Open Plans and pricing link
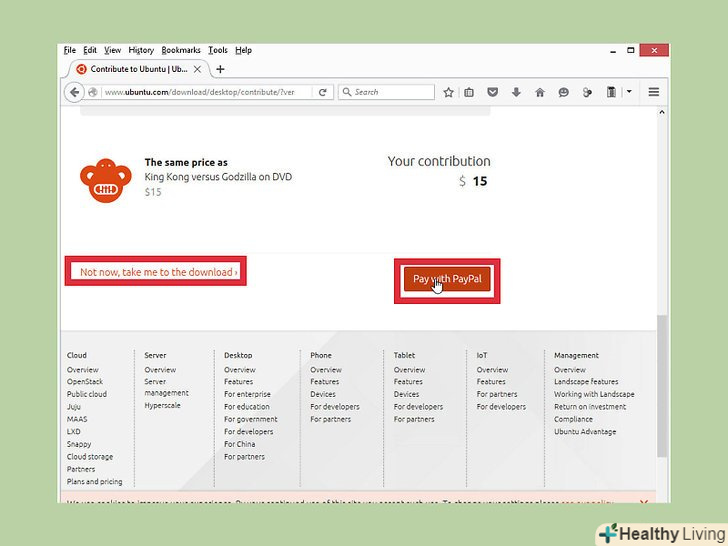The width and height of the screenshot is (728, 546). click(x=94, y=482)
